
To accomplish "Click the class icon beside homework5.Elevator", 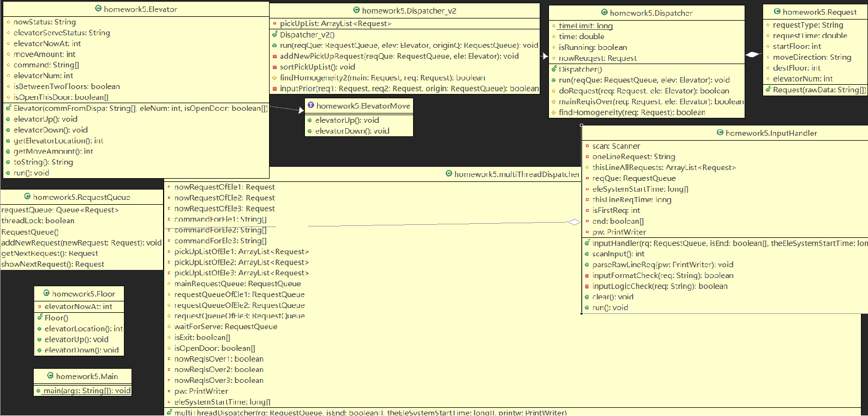I will (98, 9).
